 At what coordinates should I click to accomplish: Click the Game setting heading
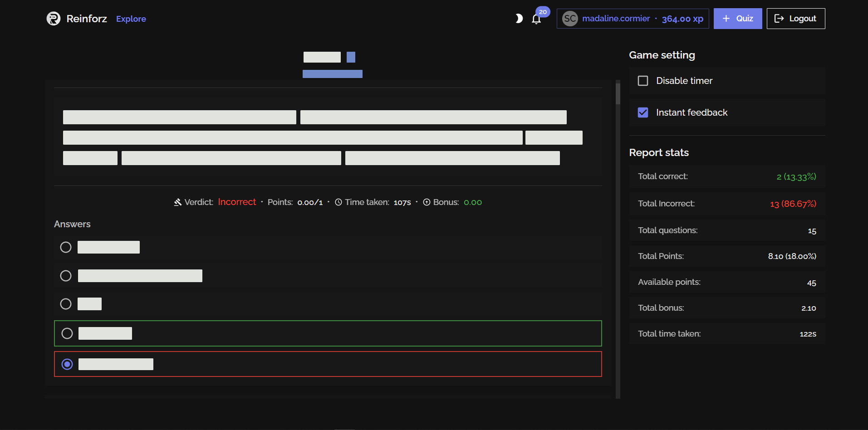click(x=662, y=55)
